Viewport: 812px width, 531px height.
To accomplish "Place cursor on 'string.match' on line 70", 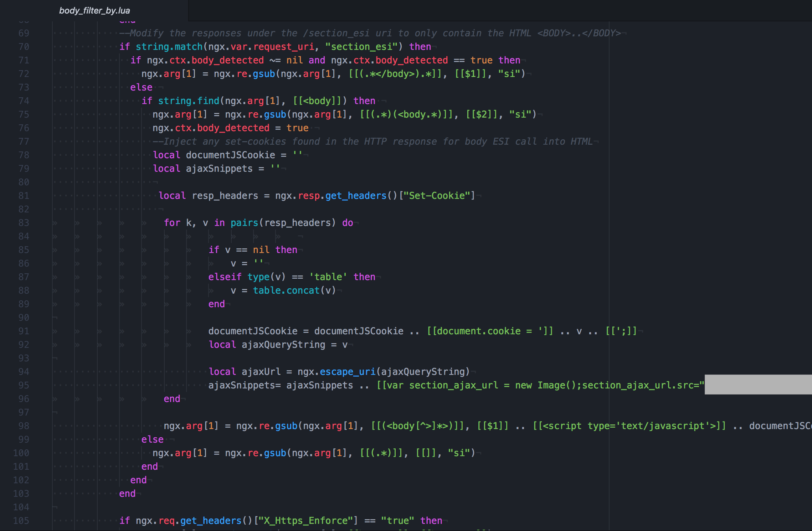I will [169, 47].
